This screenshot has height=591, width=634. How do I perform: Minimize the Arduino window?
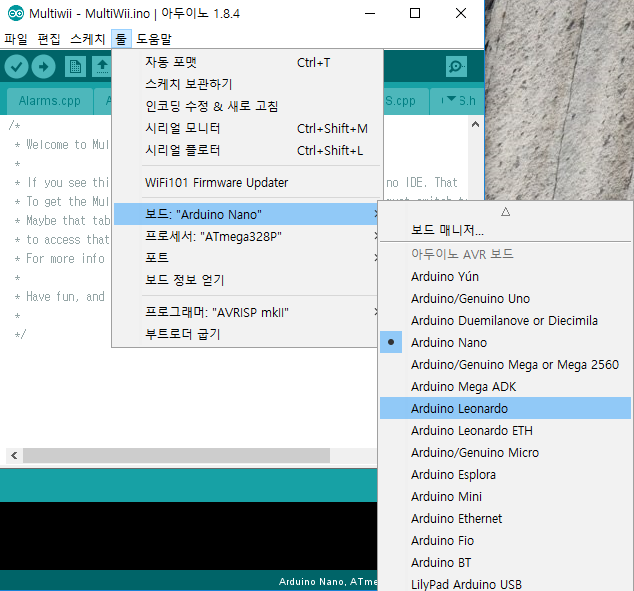[370, 13]
